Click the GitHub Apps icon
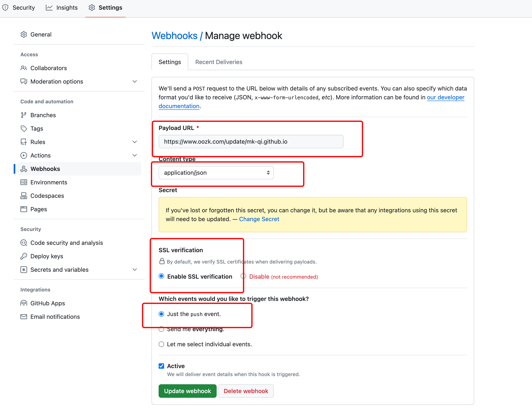The width and height of the screenshot is (532, 412). tap(24, 303)
